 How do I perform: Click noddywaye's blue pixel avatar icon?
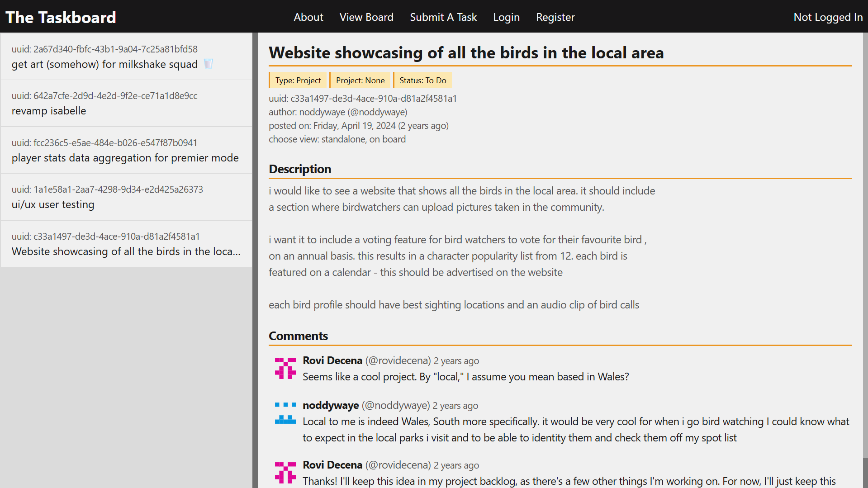(285, 412)
